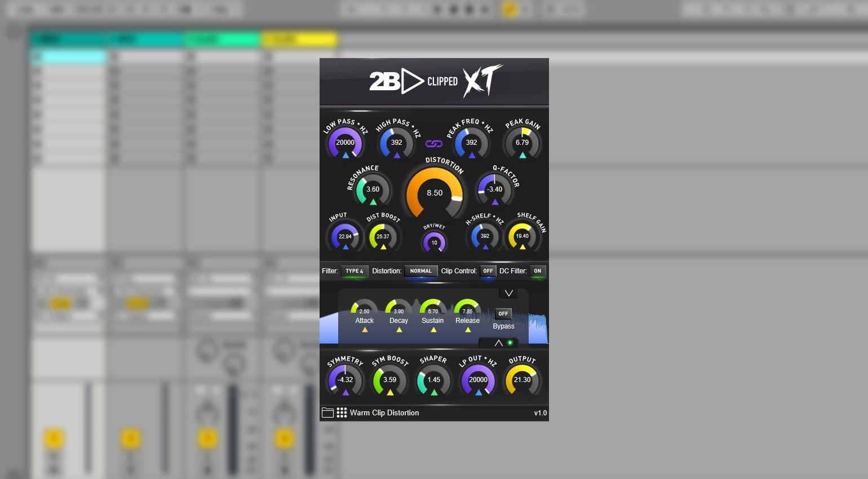Viewport: 868px width, 479px height.
Task: Adjust the Output knob
Action: [x=522, y=380]
